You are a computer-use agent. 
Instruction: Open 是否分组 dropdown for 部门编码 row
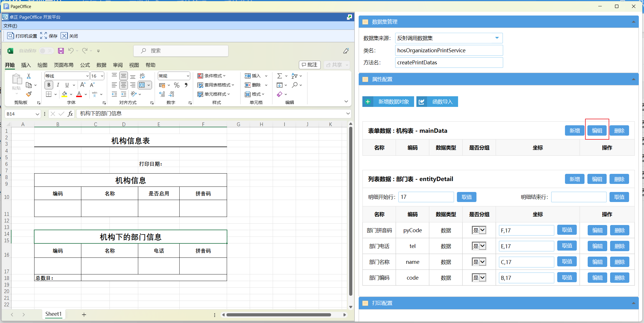click(x=479, y=278)
